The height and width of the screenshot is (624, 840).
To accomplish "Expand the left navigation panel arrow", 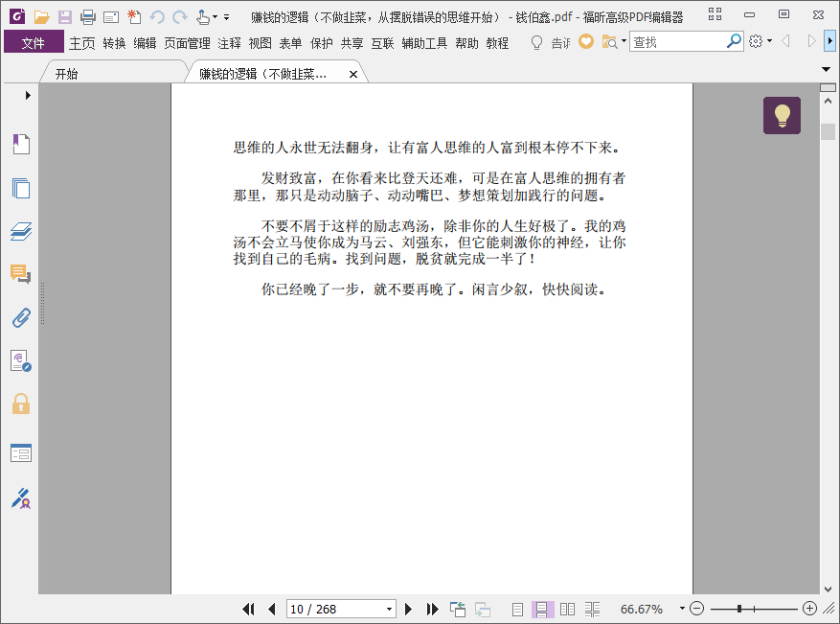I will [28, 96].
